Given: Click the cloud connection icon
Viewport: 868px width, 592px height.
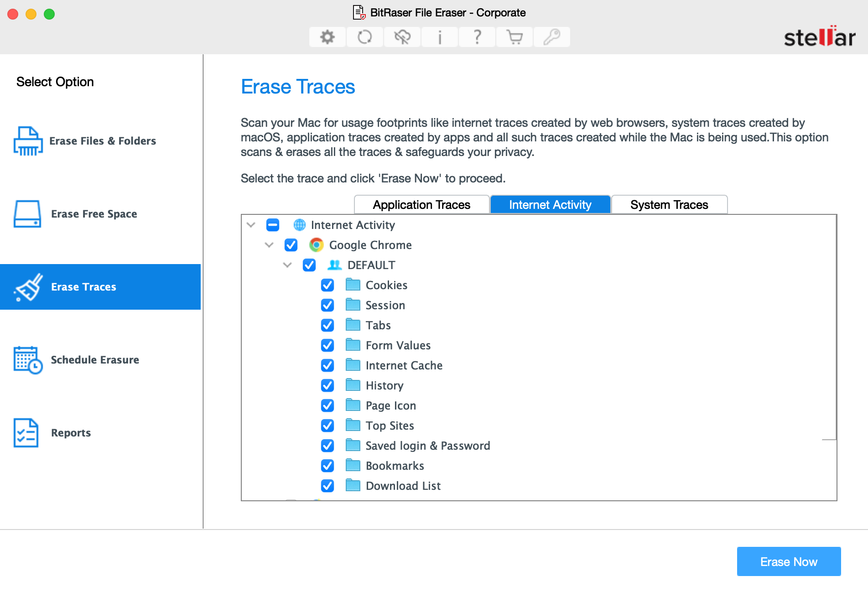Looking at the screenshot, I should click(402, 37).
